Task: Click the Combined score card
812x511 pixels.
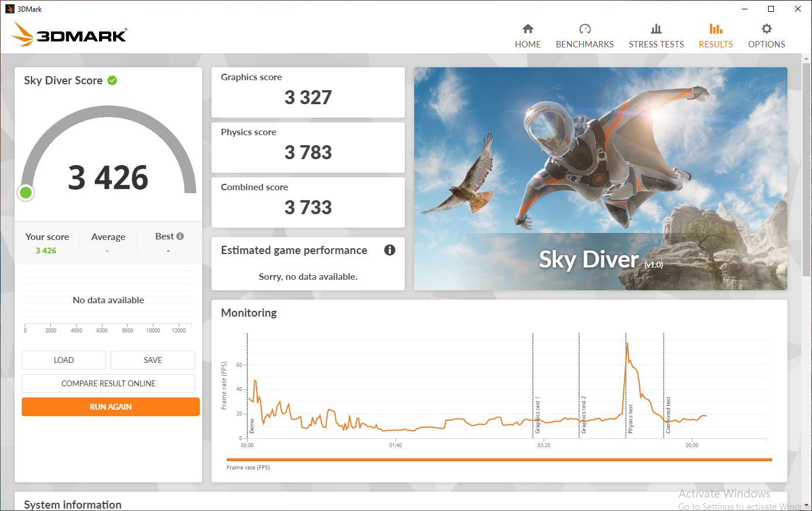Action: click(x=308, y=203)
